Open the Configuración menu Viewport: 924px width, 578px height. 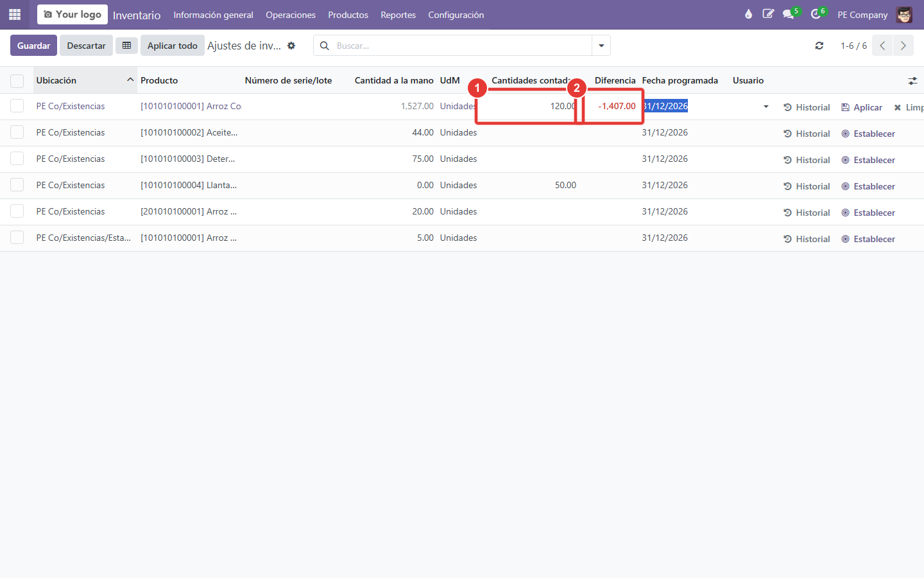coord(456,15)
